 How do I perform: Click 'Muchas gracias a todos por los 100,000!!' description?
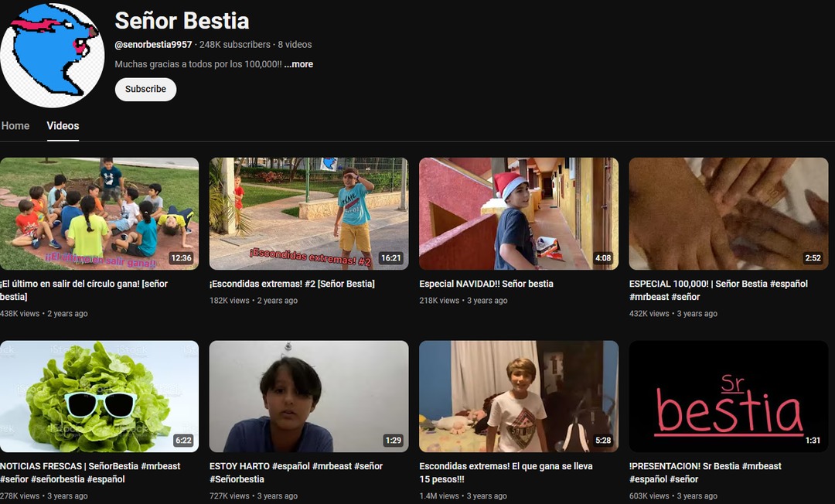(198, 64)
